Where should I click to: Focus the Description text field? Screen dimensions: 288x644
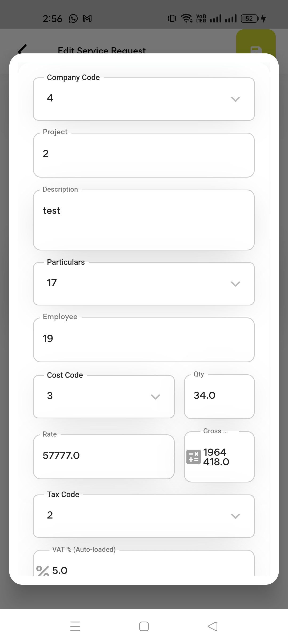coord(144,220)
